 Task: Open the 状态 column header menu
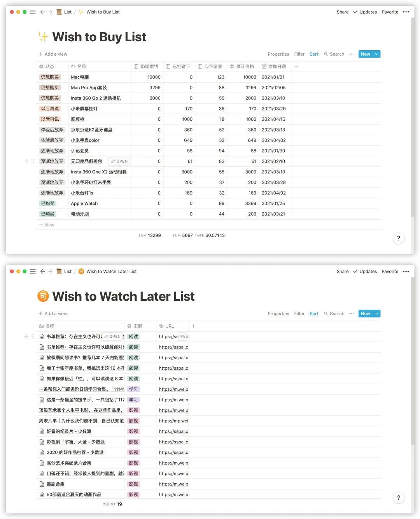click(52, 67)
